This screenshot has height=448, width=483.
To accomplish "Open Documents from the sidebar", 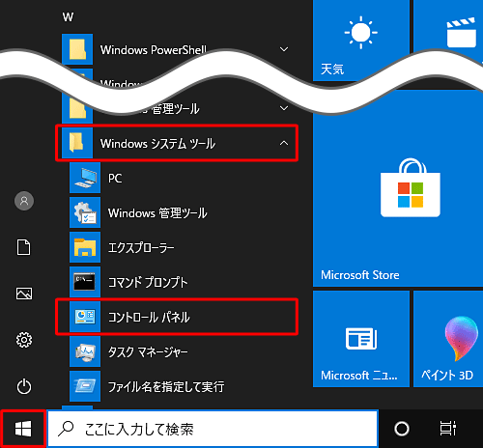I will click(x=24, y=247).
